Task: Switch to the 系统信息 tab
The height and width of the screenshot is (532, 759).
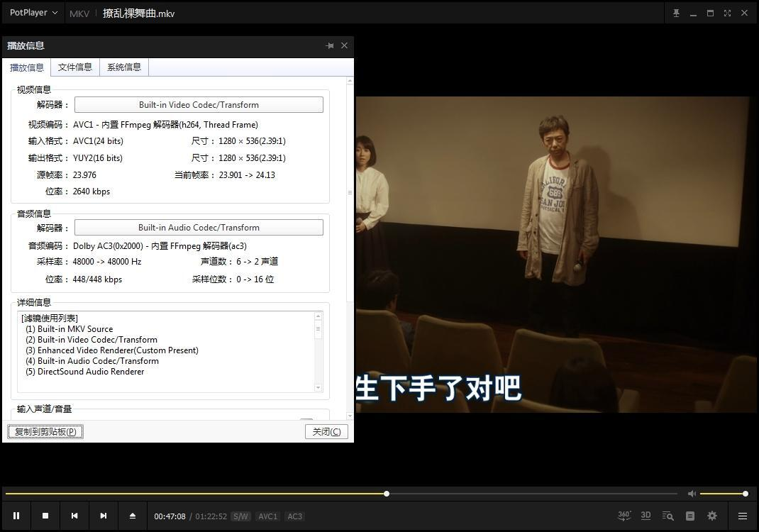Action: 123,67
